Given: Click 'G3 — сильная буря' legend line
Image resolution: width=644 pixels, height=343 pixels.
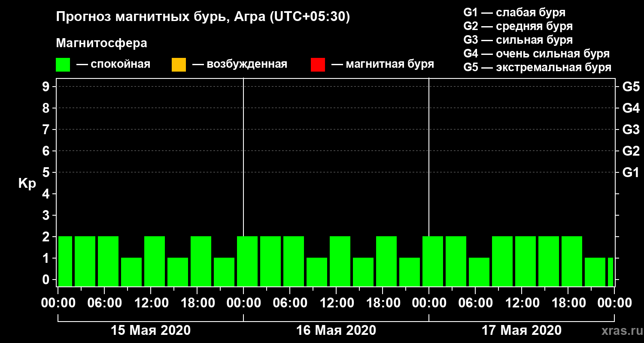Looking at the screenshot, I should point(518,40).
